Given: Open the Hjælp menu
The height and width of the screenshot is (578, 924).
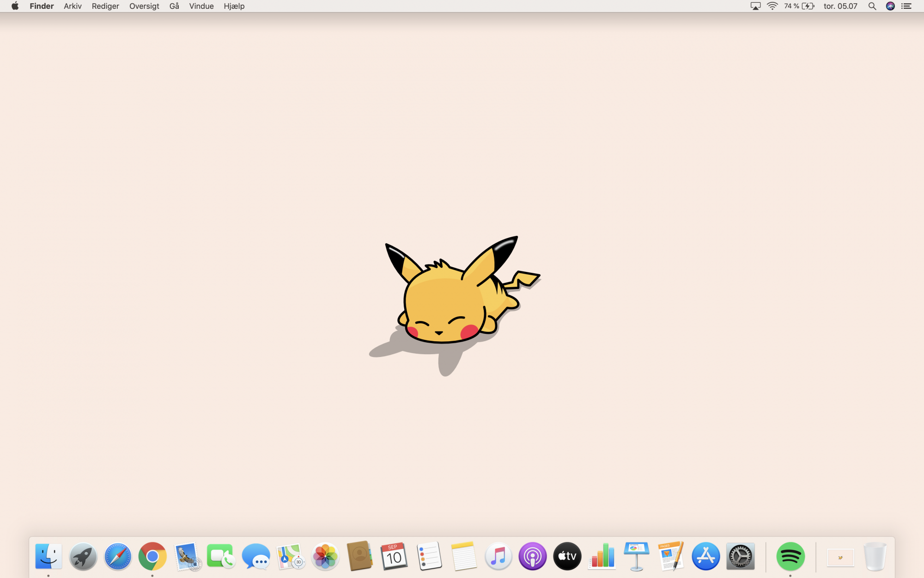Looking at the screenshot, I should point(234,6).
